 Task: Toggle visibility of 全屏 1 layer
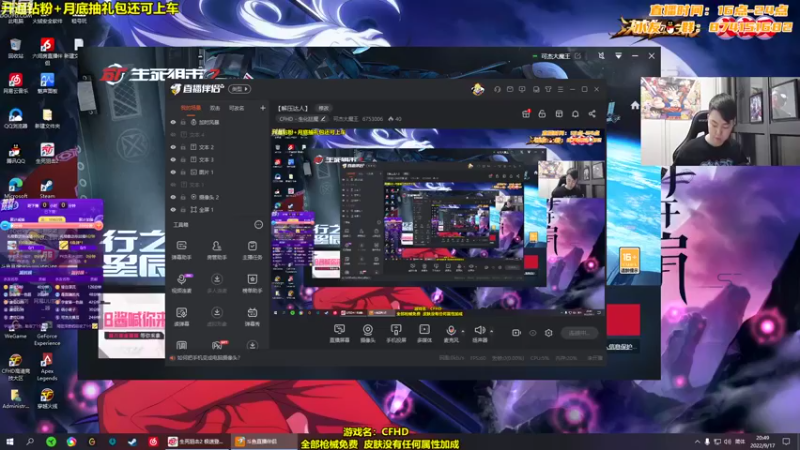click(173, 210)
